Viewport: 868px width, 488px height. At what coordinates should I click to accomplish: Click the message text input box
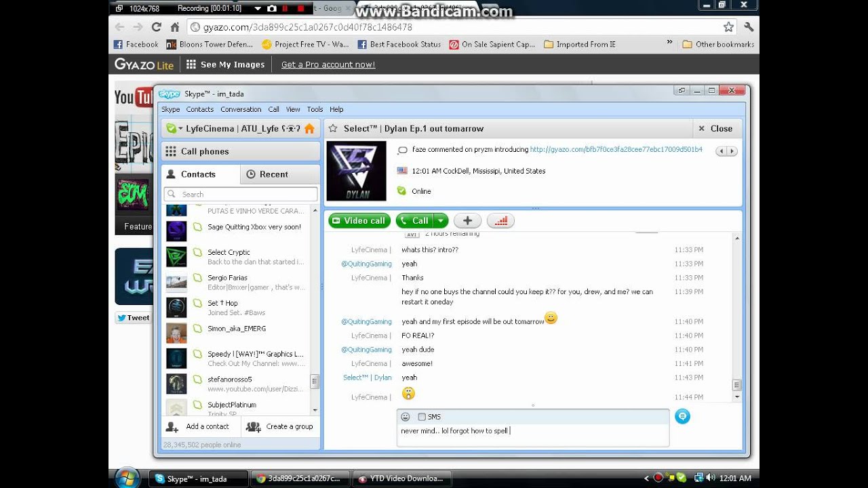[x=533, y=435]
